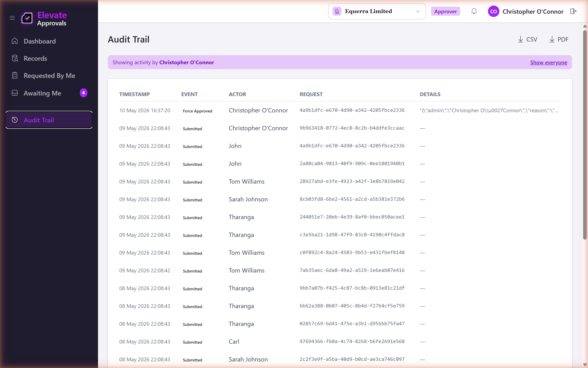Click the Christopher O'Connor name in filter banner

click(187, 62)
